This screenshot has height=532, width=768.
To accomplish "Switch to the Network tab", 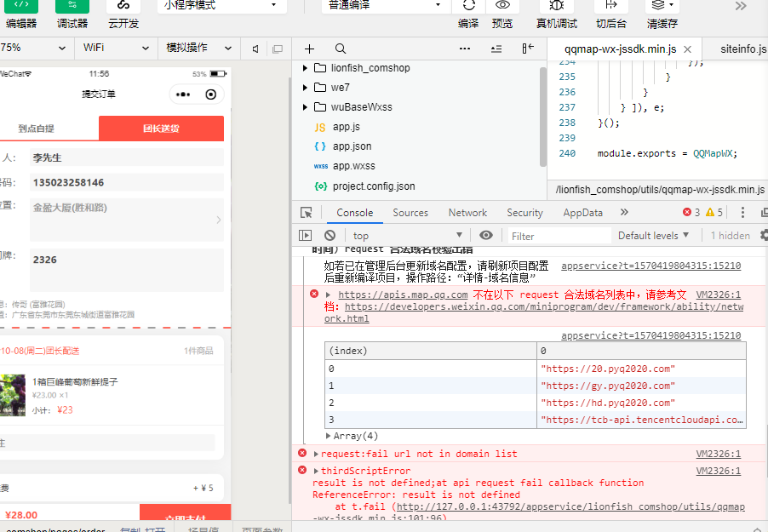I will tap(467, 212).
